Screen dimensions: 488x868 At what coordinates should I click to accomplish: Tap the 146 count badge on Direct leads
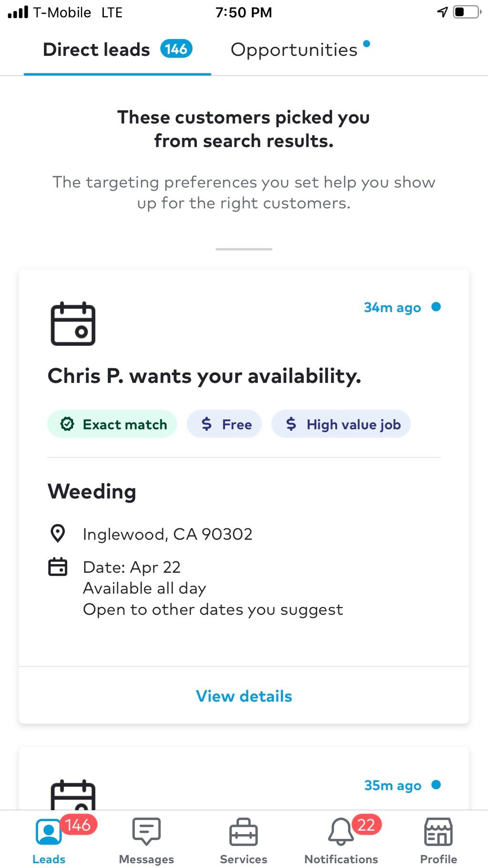click(x=176, y=49)
